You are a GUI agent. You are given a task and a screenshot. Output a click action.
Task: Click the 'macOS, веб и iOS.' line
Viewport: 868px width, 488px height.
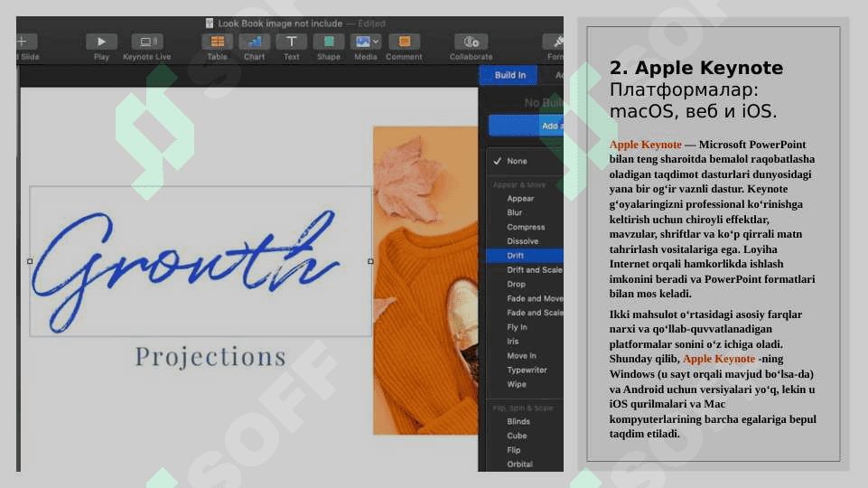[693, 111]
